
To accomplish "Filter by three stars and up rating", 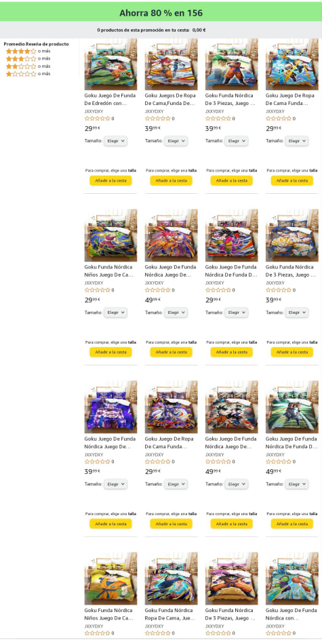I will pos(28,59).
